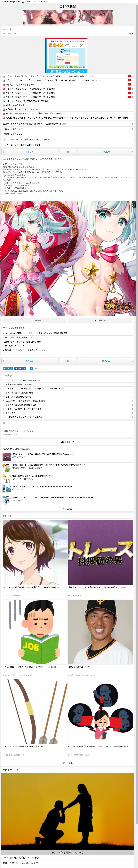Click the rank 1 トレース thumbnail icon

pos(7,457)
